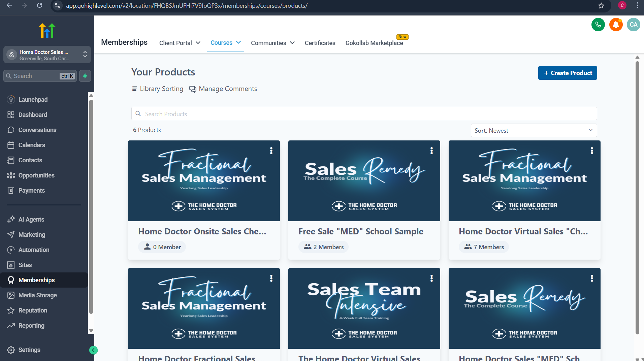The width and height of the screenshot is (644, 361).
Task: Click the green lightning quick actions icon
Action: [85, 76]
